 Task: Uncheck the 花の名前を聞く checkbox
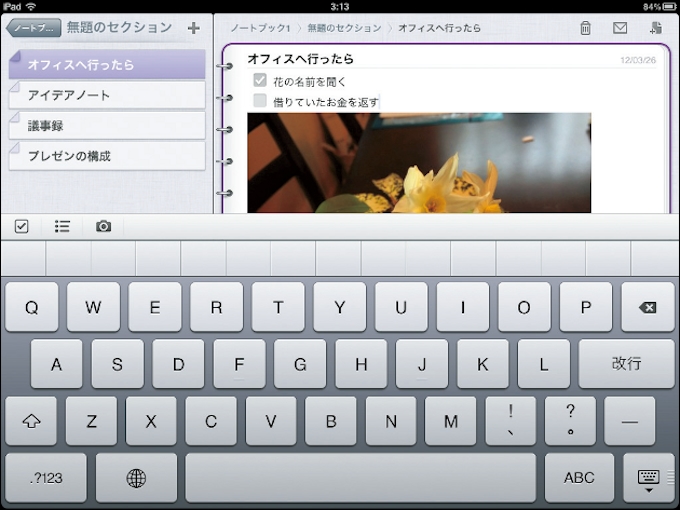(260, 80)
